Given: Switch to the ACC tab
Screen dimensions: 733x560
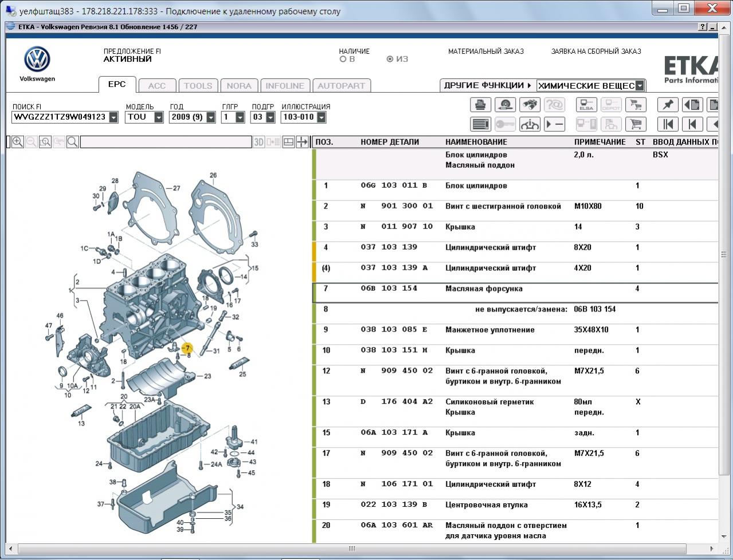Looking at the screenshot, I should [x=157, y=86].
